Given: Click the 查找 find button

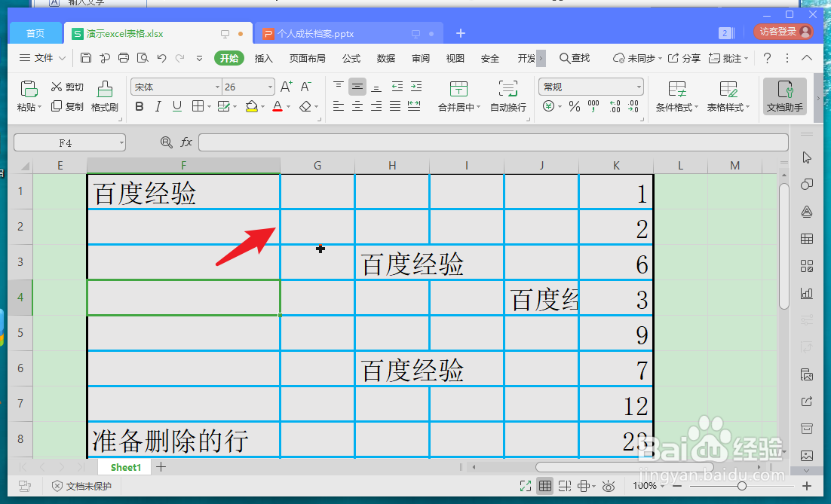Looking at the screenshot, I should point(575,58).
